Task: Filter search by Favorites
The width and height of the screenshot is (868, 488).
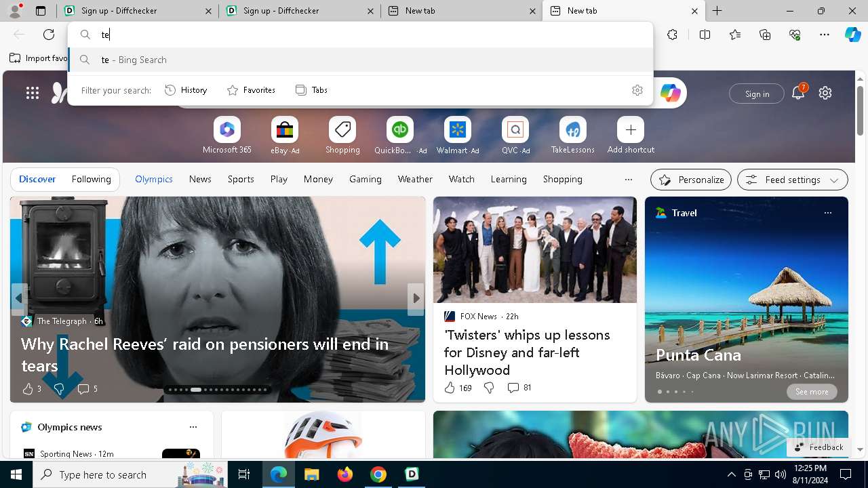Action: 251,90
